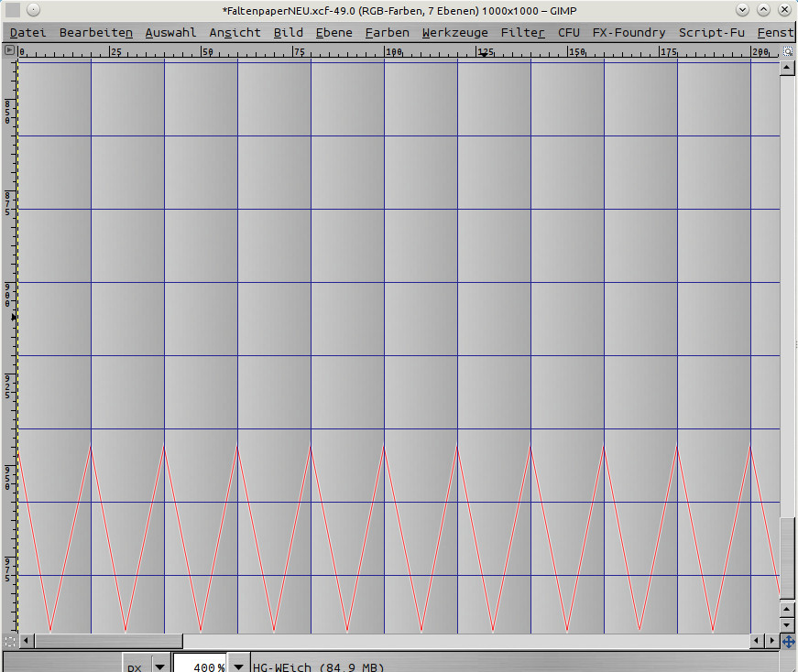The image size is (798, 672).
Task: Click the zoom-on-resize magnifier icon at top right
Action: point(787,51)
